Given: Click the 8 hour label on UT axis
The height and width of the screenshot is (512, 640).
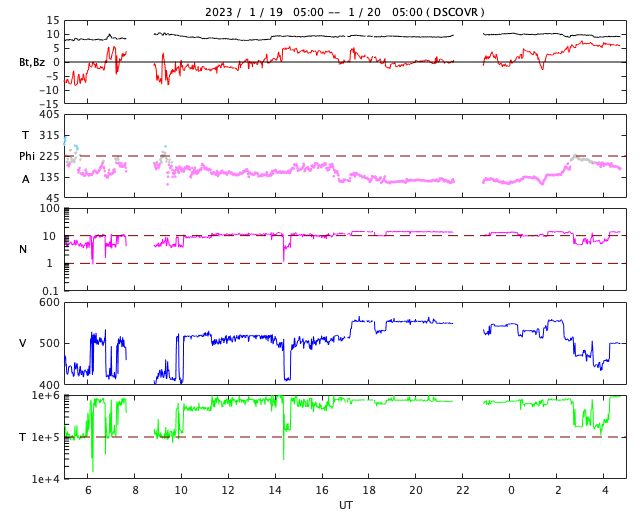Looking at the screenshot, I should (x=135, y=490).
